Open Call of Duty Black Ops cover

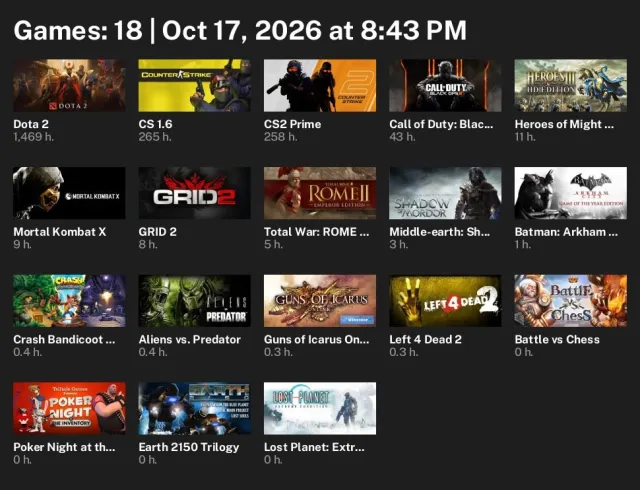(x=445, y=85)
